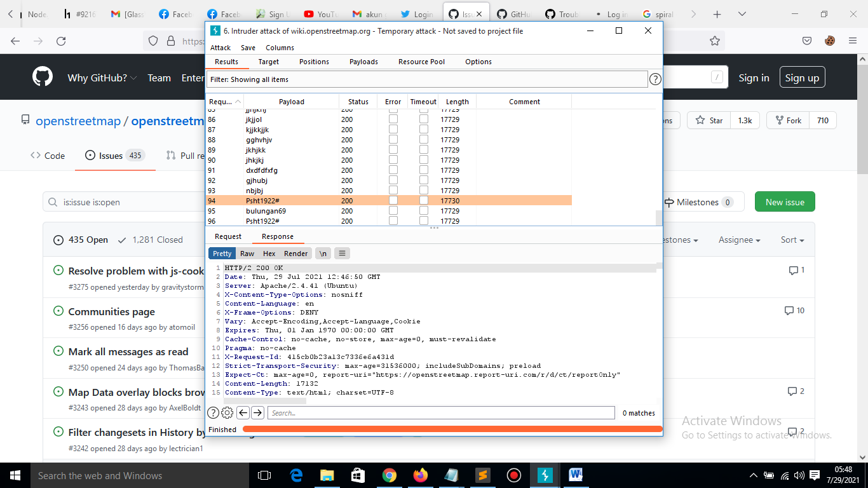
Task: Go to next search match arrow
Action: point(257,413)
